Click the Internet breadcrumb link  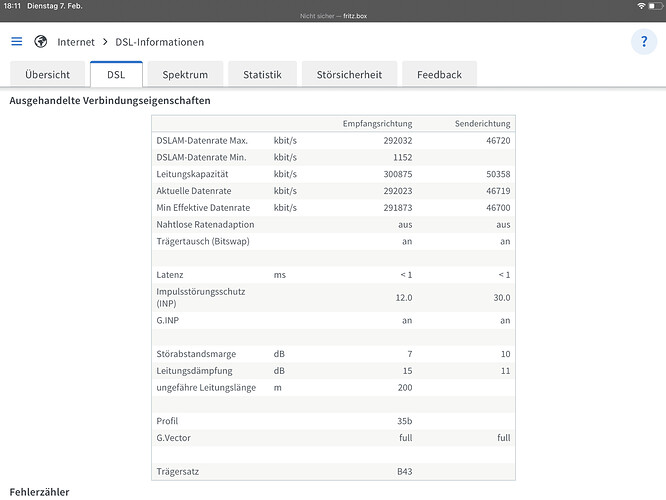point(76,42)
